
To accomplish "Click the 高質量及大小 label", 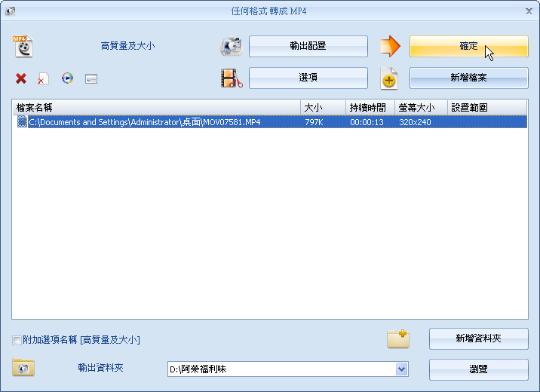I will [127, 46].
